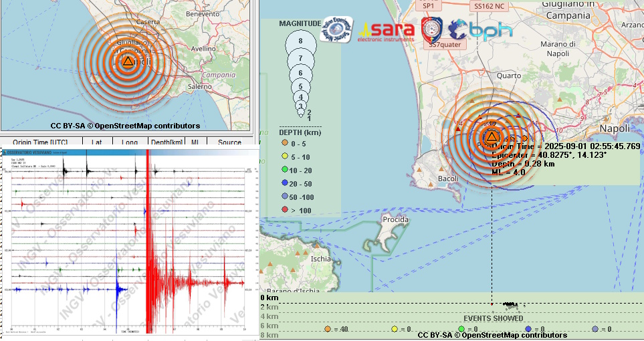The height and width of the screenshot is (341, 644).
Task: Select the epicenter triangle on the small overview map
Action: [x=127, y=62]
